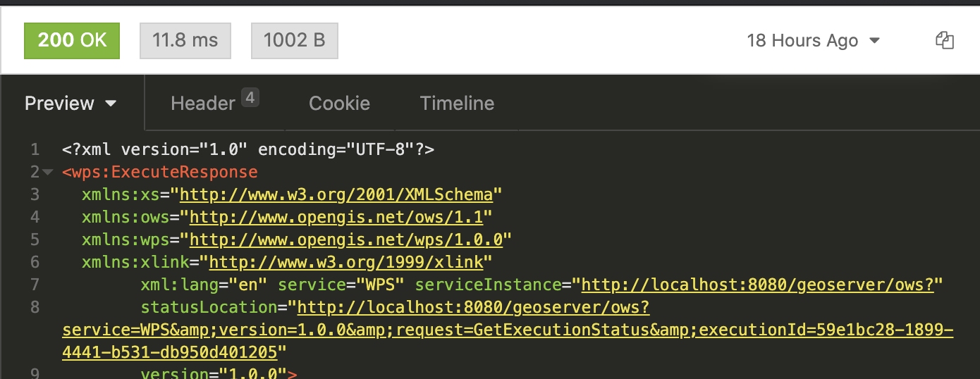
Task: Open the XMLSchema w3.org link
Action: pos(341,194)
